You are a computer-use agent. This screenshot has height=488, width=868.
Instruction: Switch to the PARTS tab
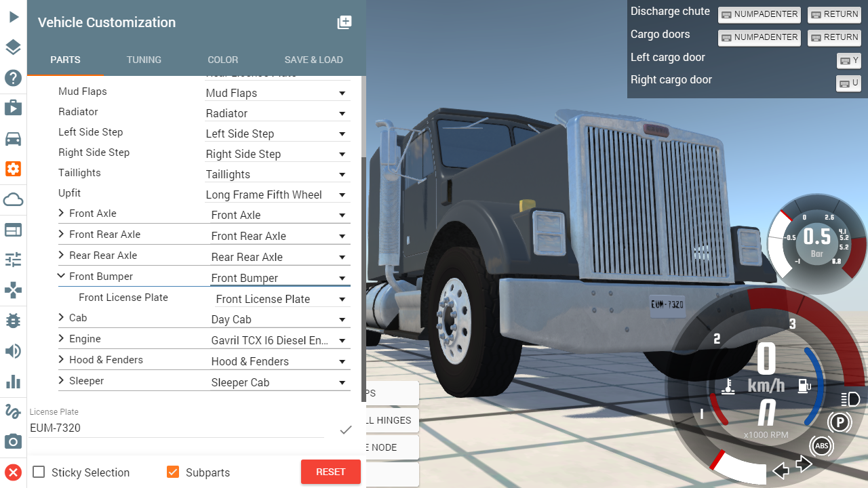click(66, 60)
